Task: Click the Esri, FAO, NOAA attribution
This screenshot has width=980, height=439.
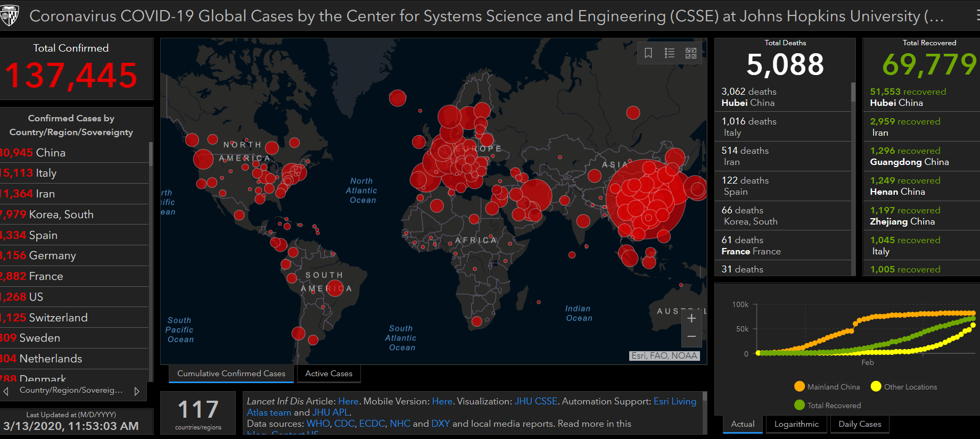Action: pyautogui.click(x=664, y=355)
